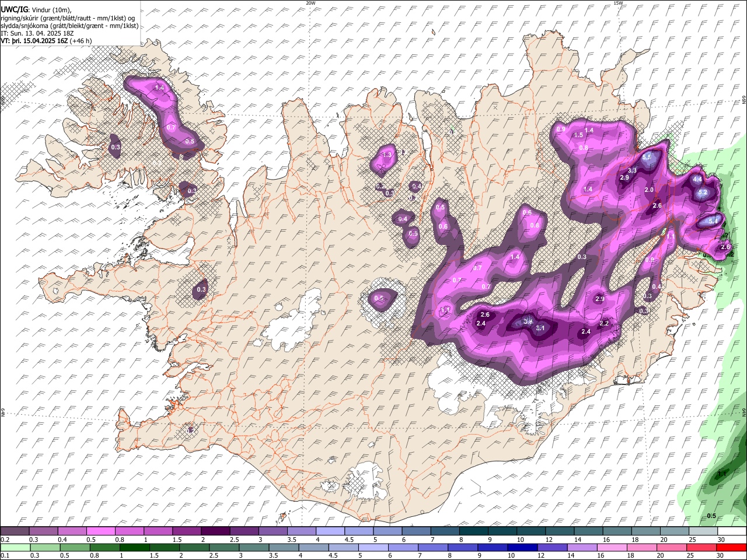Select the bright red rain swatch after 30
This screenshot has width=747, height=560.
[731, 548]
